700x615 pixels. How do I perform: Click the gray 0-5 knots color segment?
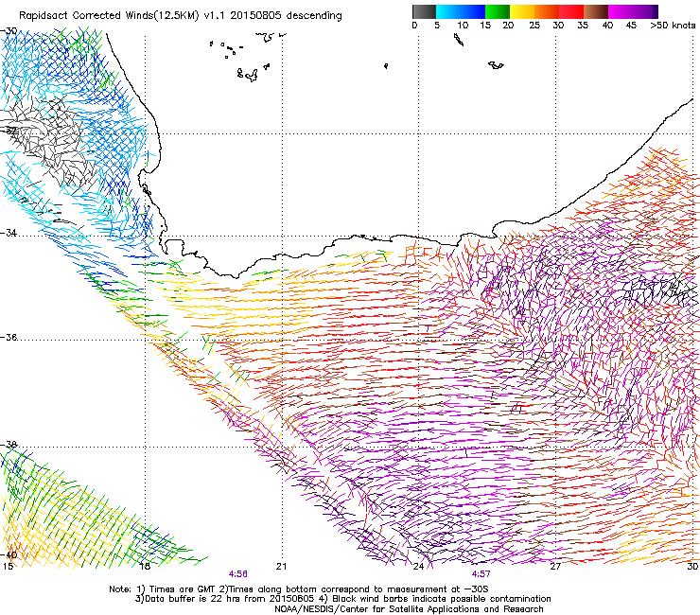click(x=424, y=11)
